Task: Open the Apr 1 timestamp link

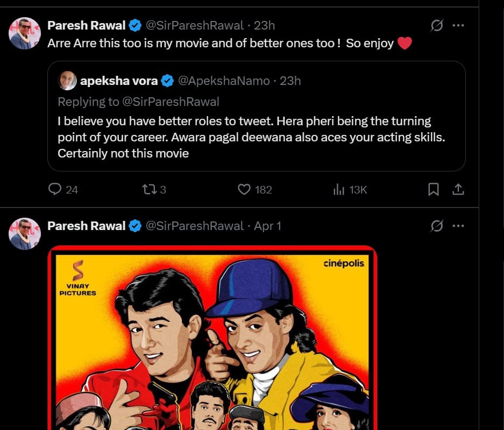Action: (x=267, y=226)
